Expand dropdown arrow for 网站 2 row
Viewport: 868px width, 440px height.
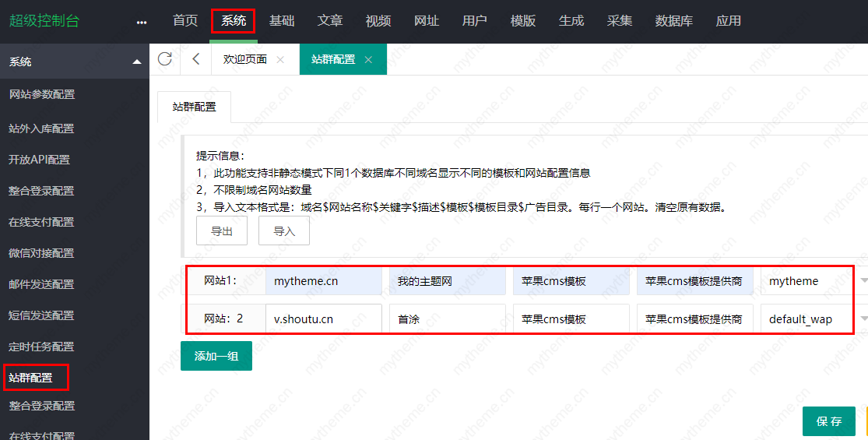[863, 319]
